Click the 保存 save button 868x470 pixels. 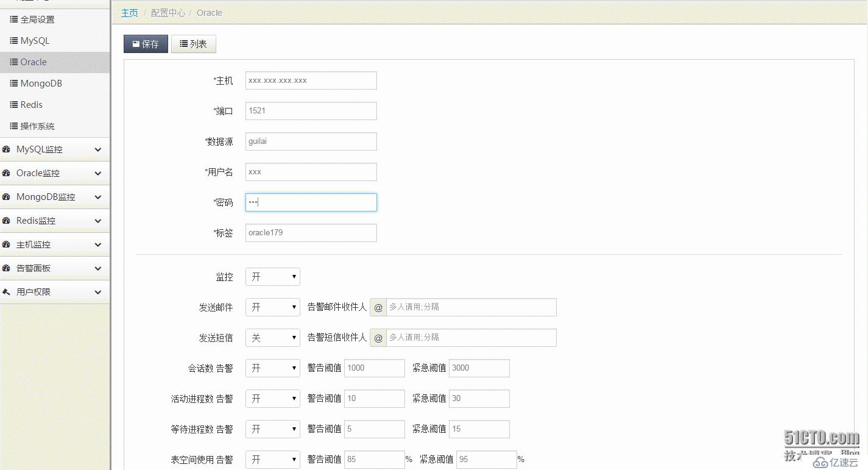click(x=146, y=44)
